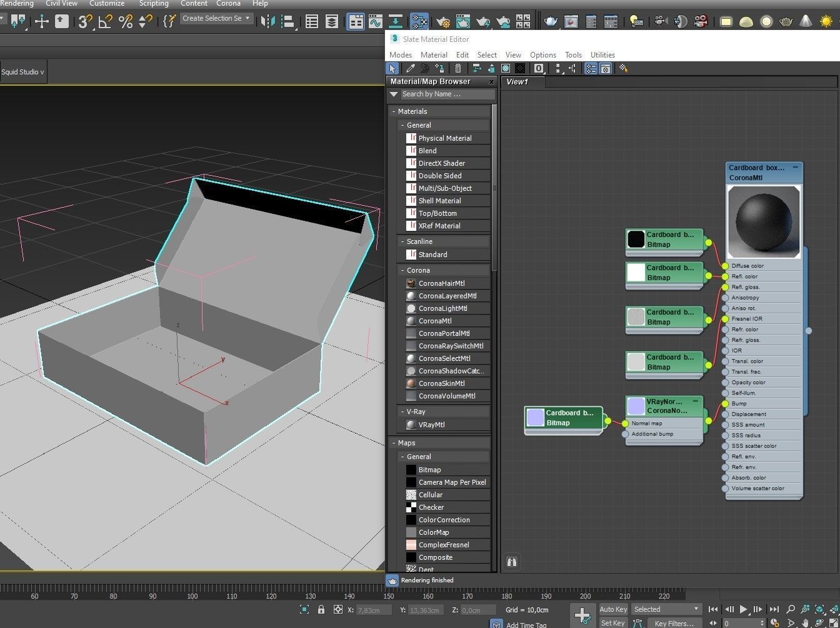The height and width of the screenshot is (628, 840).
Task: Click Select and Move tool icon
Action: point(42,22)
